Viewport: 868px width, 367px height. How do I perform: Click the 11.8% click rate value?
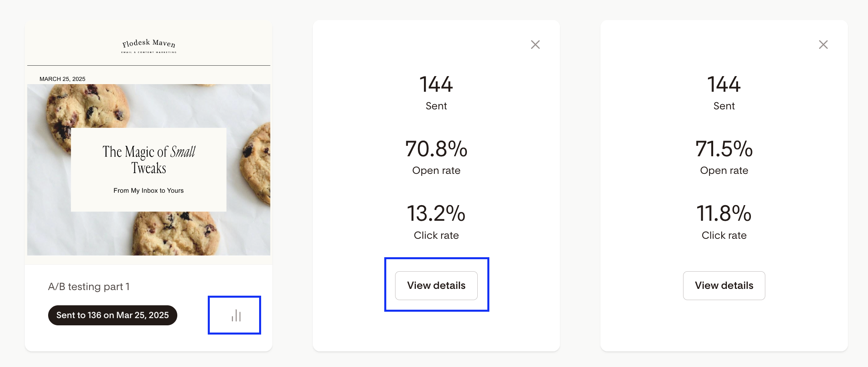[x=724, y=213]
